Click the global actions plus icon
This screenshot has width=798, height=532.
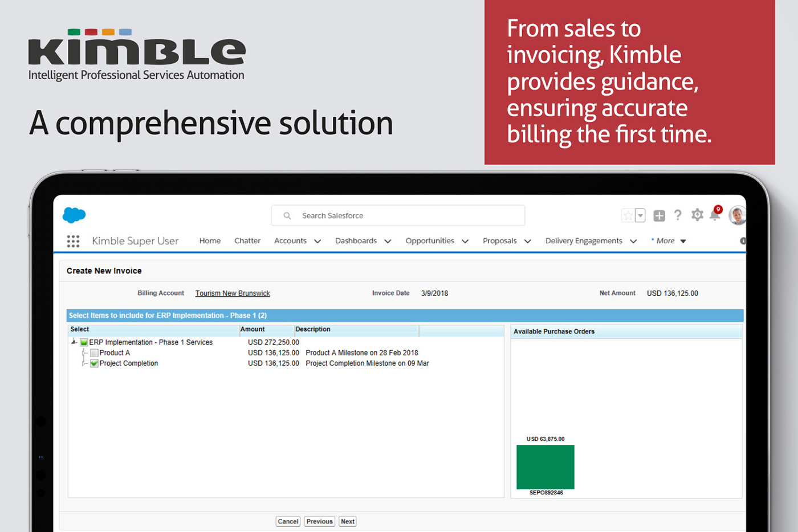click(x=659, y=215)
